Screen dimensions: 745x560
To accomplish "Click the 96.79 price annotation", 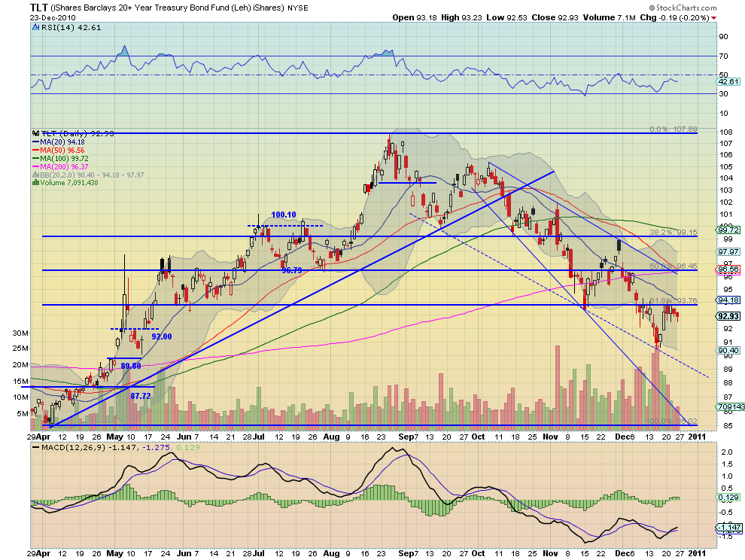I will pyautogui.click(x=292, y=270).
